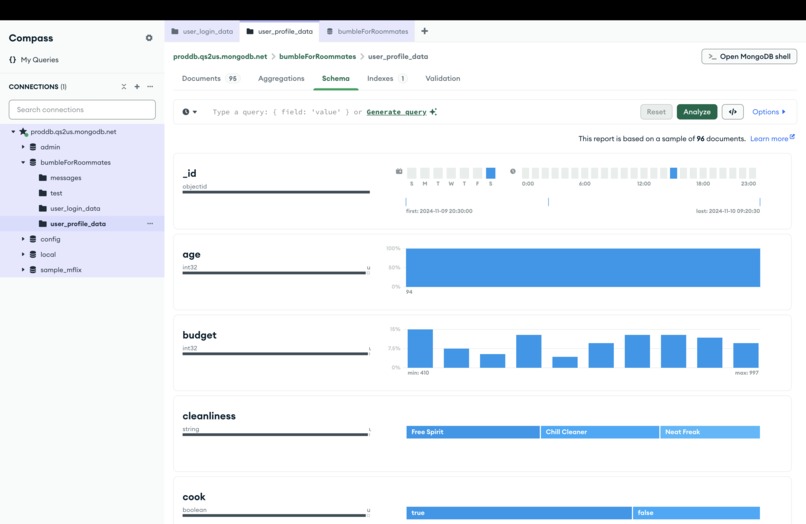Click sample_mflix database icon
This screenshot has height=524, width=806.
pos(33,270)
